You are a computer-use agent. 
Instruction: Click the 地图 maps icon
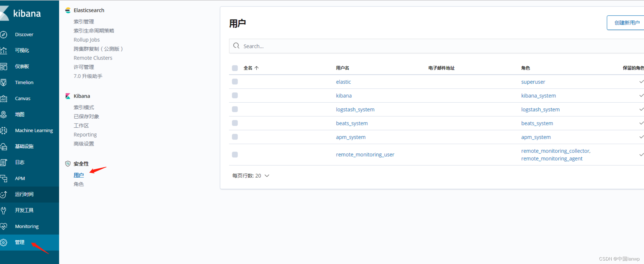coord(3,115)
